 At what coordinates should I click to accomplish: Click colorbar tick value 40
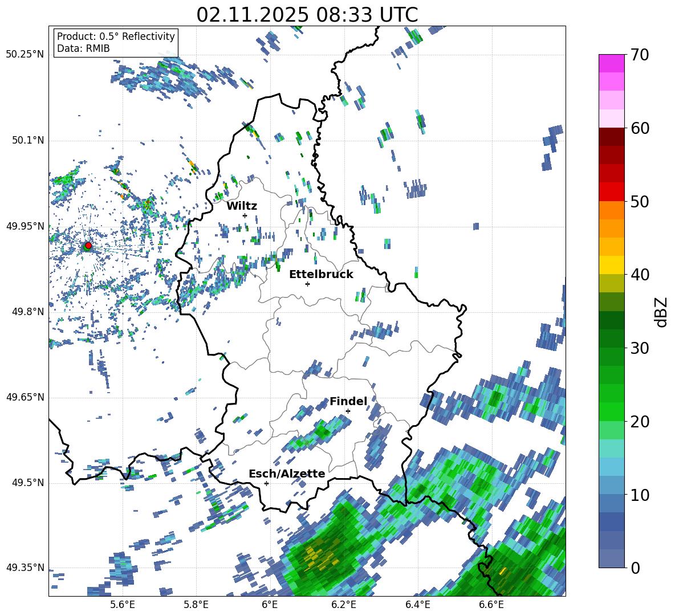[640, 275]
